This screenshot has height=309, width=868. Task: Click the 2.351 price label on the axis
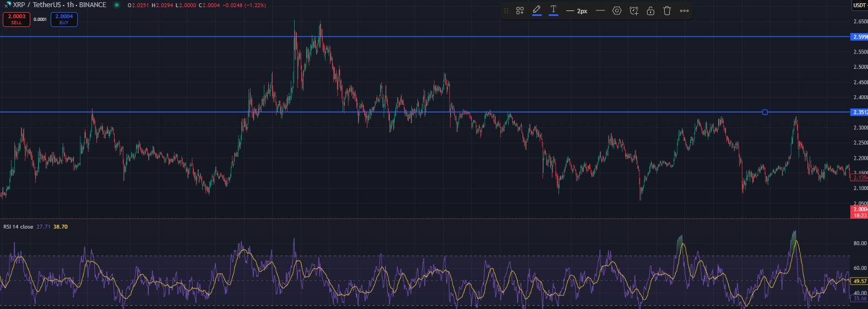click(x=860, y=112)
